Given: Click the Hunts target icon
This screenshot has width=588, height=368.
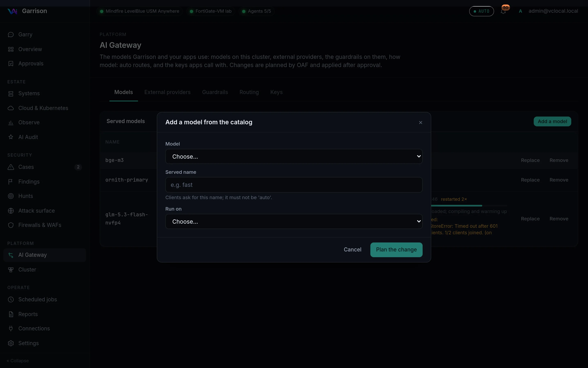Looking at the screenshot, I should 11,196.
